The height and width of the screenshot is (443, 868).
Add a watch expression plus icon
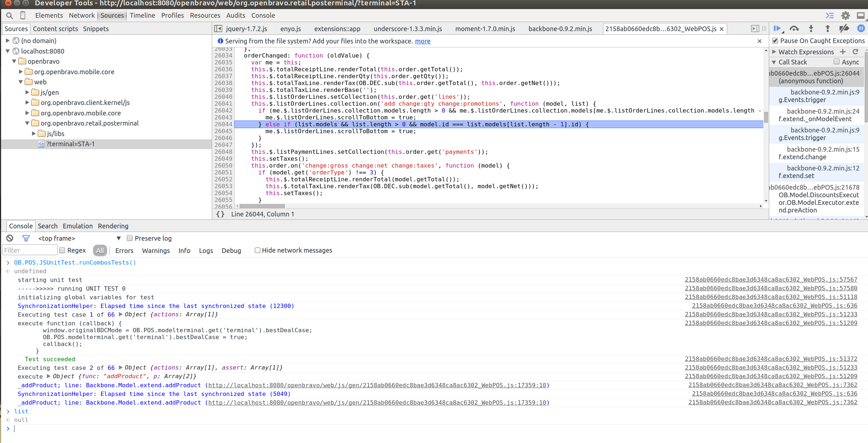[x=843, y=52]
